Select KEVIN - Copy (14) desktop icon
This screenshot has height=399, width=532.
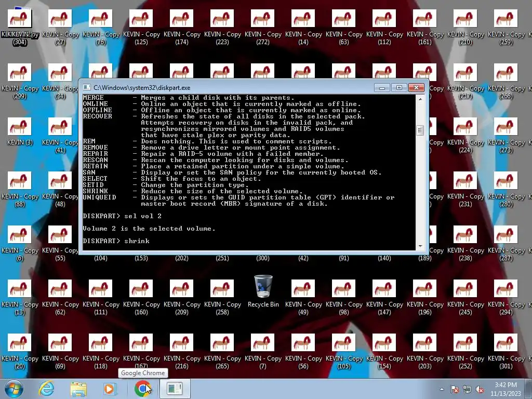pyautogui.click(x=303, y=27)
